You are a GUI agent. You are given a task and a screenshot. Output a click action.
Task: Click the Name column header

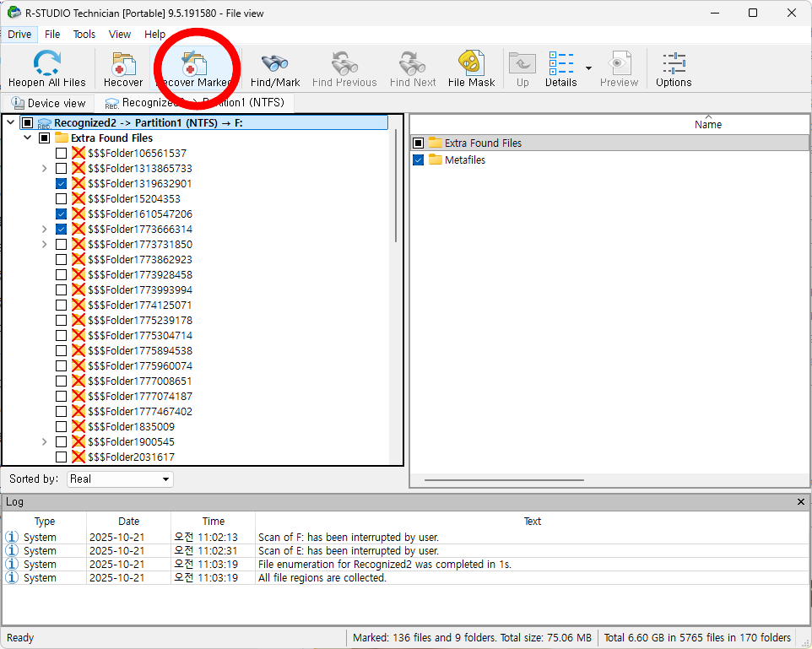pos(707,125)
